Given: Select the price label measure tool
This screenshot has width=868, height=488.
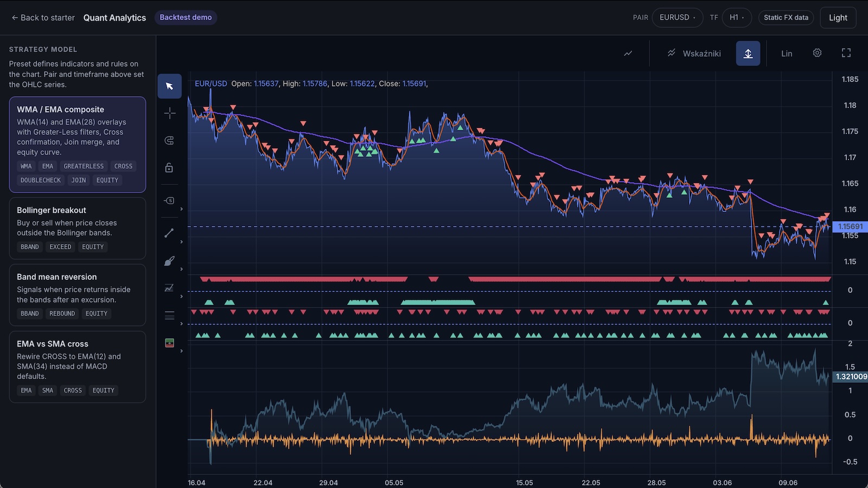Looking at the screenshot, I should (x=169, y=201).
